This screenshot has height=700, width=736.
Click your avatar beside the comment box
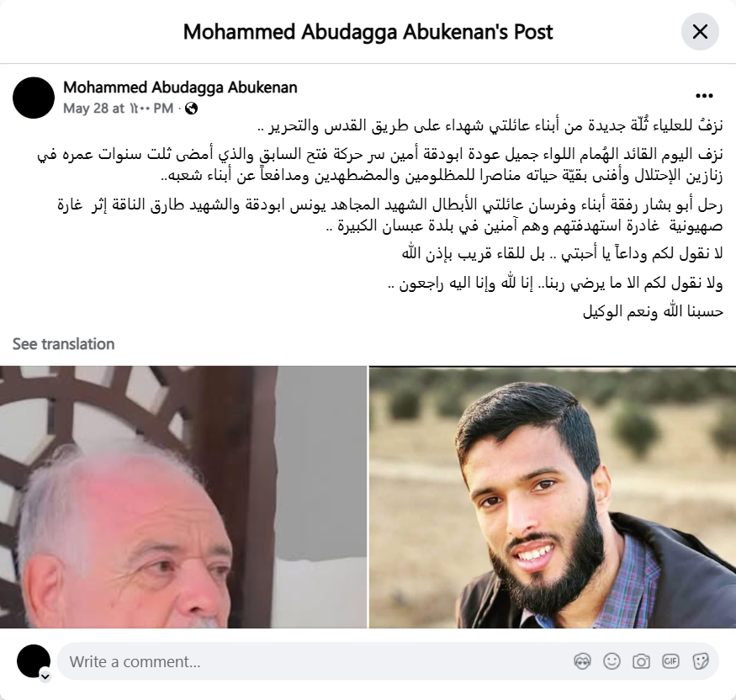coord(34,661)
